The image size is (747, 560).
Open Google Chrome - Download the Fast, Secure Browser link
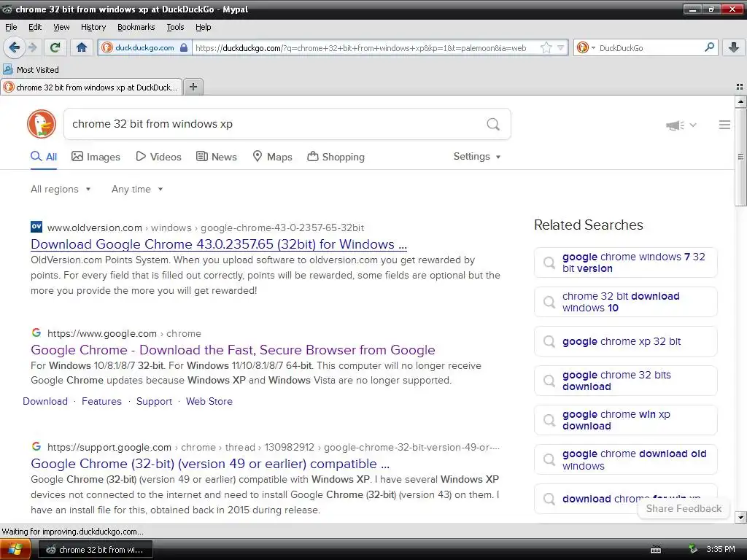coord(233,349)
